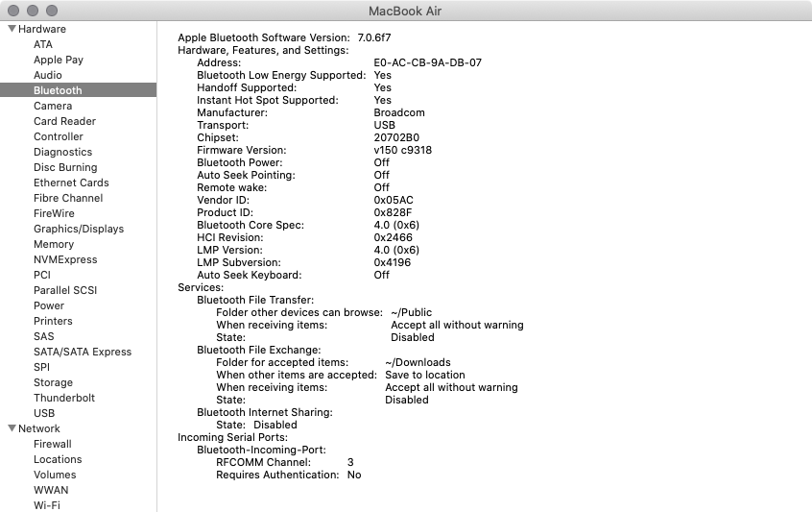Select NVMExpress entry

pyautogui.click(x=65, y=259)
